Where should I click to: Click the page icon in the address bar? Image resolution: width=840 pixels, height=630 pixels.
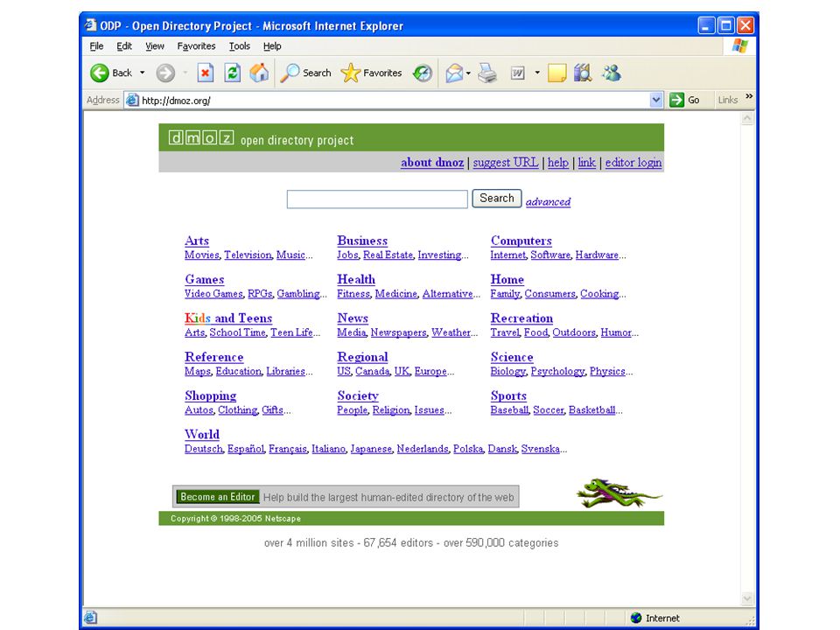click(x=132, y=100)
